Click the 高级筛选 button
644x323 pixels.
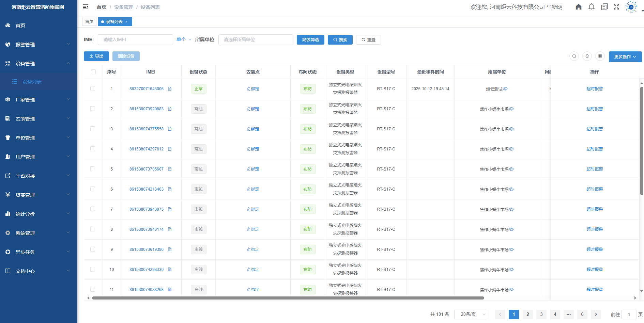point(310,40)
